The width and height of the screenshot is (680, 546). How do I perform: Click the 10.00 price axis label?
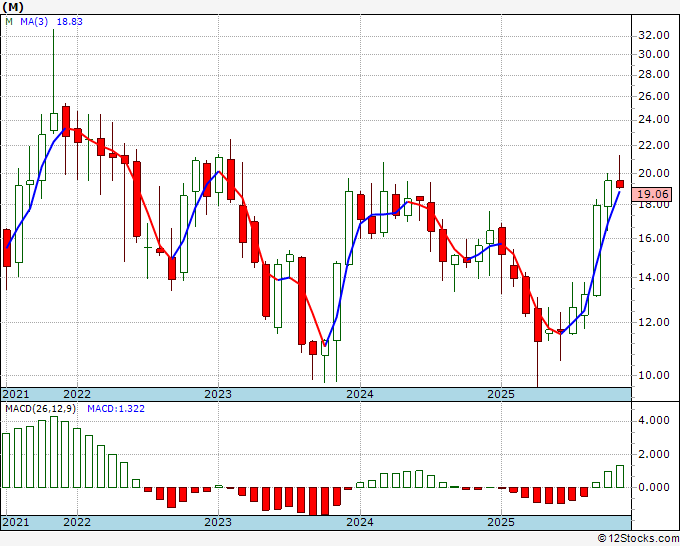[654, 375]
